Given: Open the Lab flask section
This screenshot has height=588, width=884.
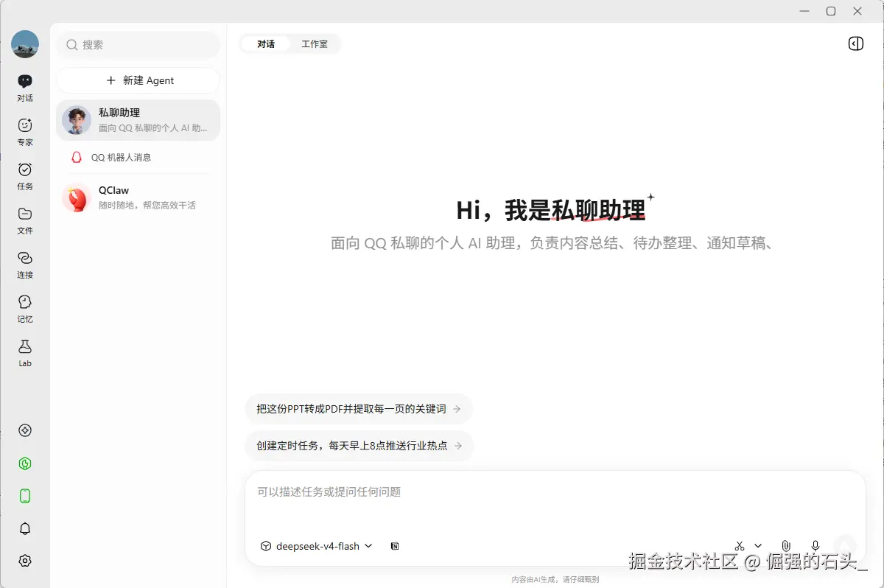Looking at the screenshot, I should (x=25, y=352).
